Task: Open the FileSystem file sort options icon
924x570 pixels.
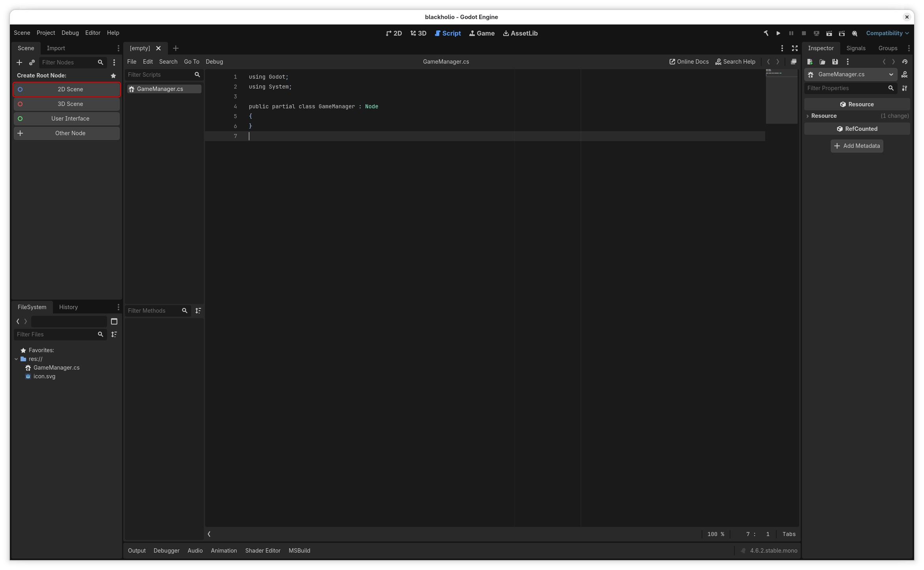Action: (114, 334)
